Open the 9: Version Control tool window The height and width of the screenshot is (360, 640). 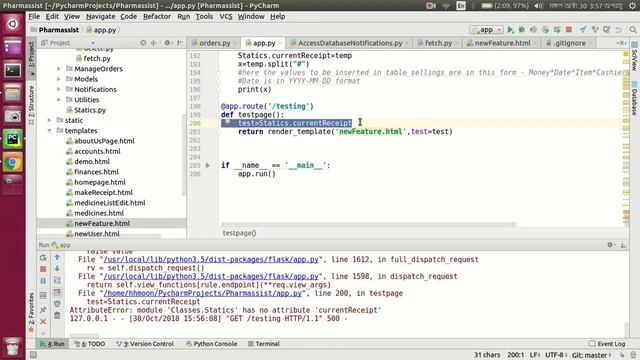(x=145, y=344)
